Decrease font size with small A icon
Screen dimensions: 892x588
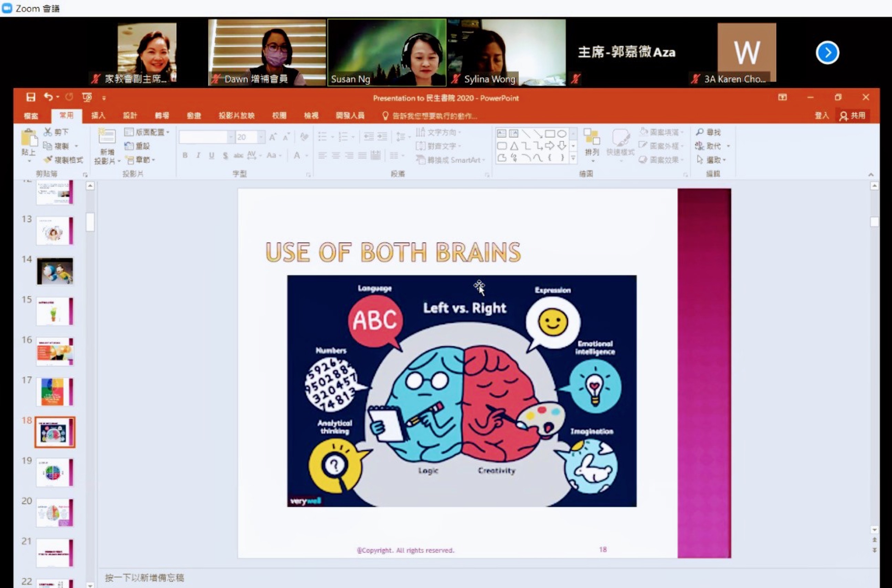286,137
